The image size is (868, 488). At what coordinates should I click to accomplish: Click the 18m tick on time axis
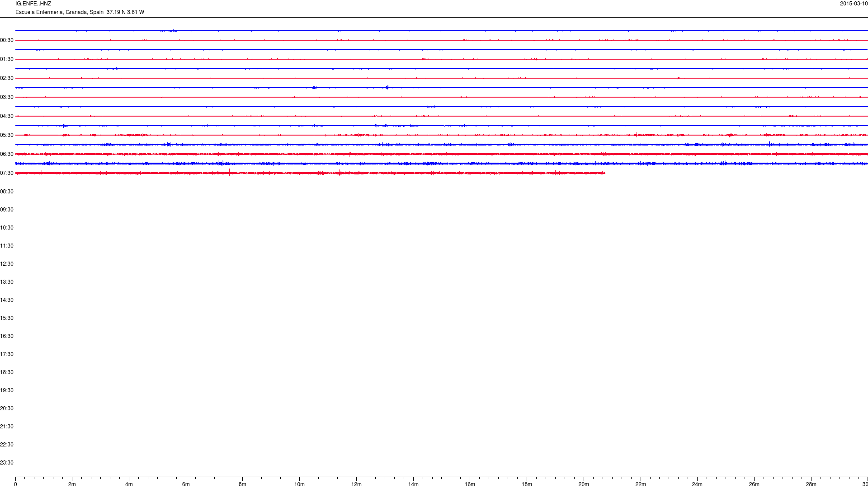527,484
